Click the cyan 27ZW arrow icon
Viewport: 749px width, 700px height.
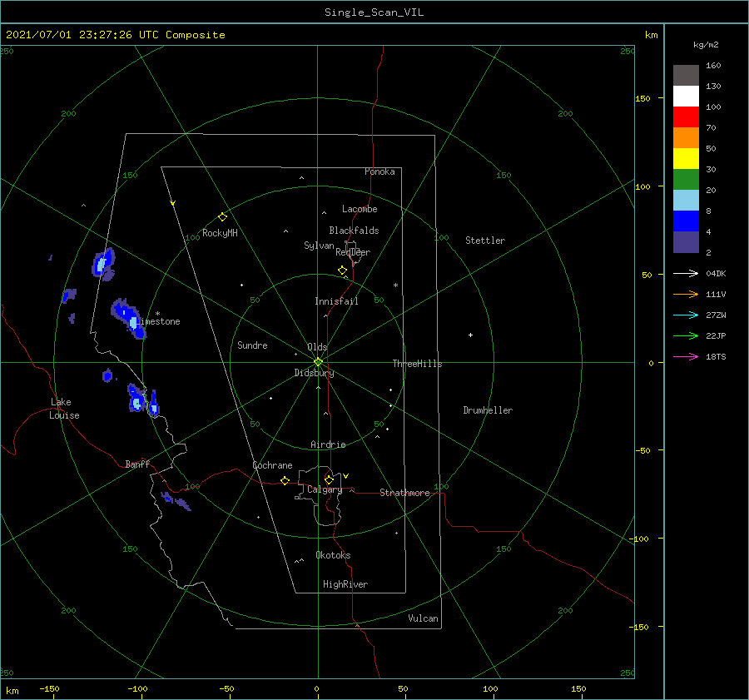coord(686,315)
